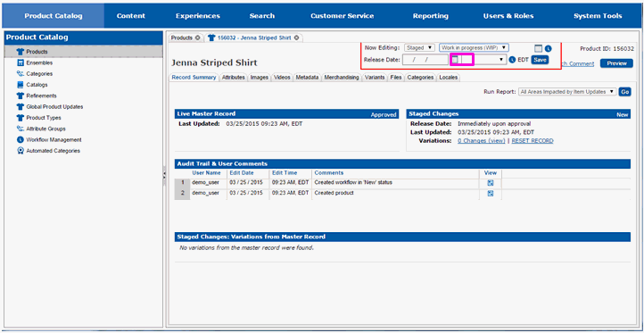
Task: View audit row 2 'Created product' details icon
Action: pos(490,194)
